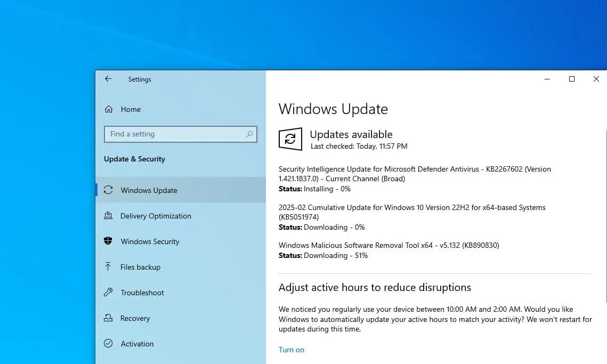Click the magnifier icon in the search box
The height and width of the screenshot is (364, 607).
pos(249,134)
